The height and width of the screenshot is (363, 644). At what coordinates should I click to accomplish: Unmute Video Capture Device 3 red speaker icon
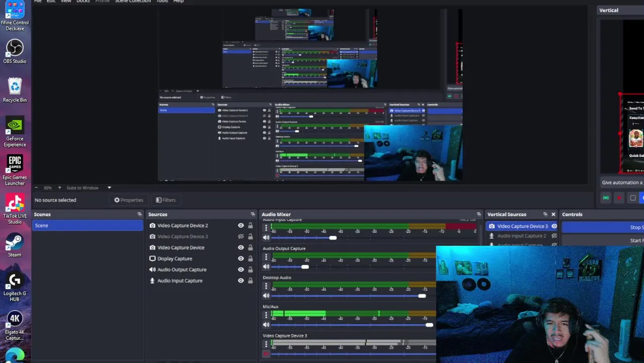(x=266, y=354)
